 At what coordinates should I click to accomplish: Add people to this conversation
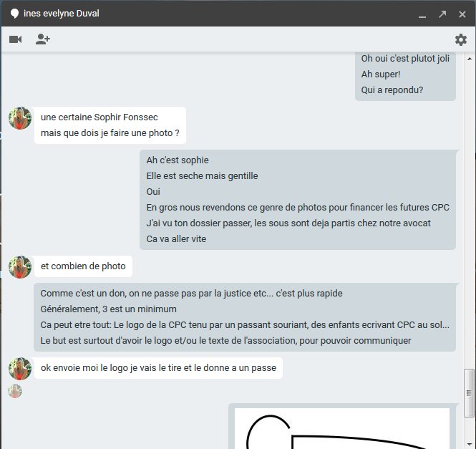43,39
